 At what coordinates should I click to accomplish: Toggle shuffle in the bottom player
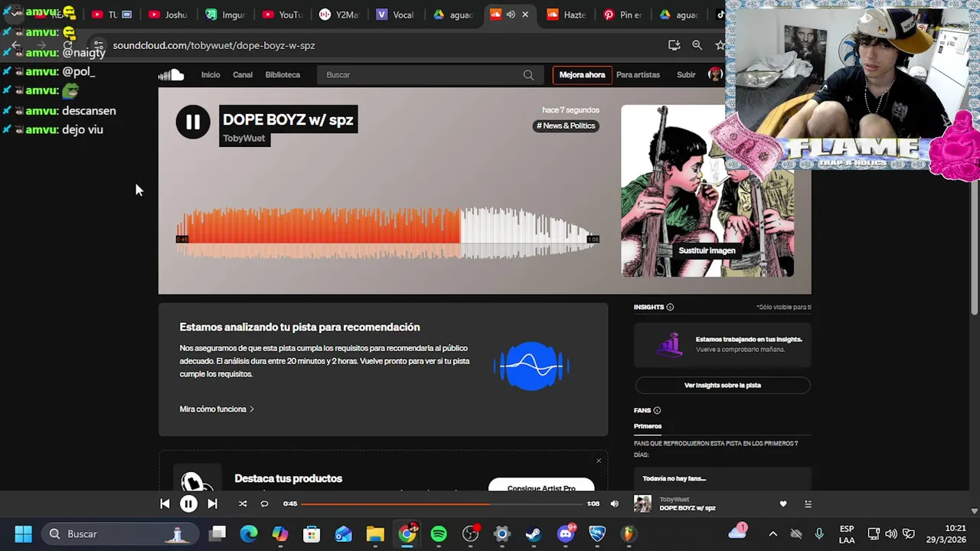243,504
